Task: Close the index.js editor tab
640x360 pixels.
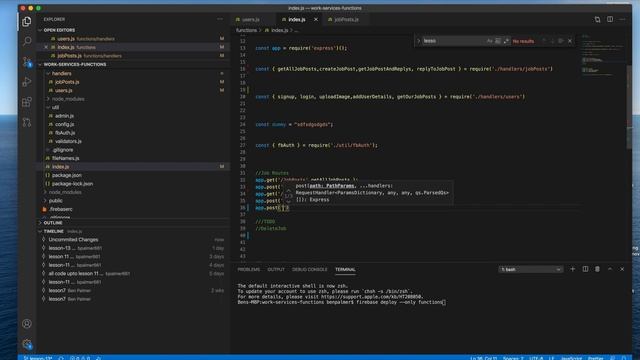Action: tap(316, 19)
